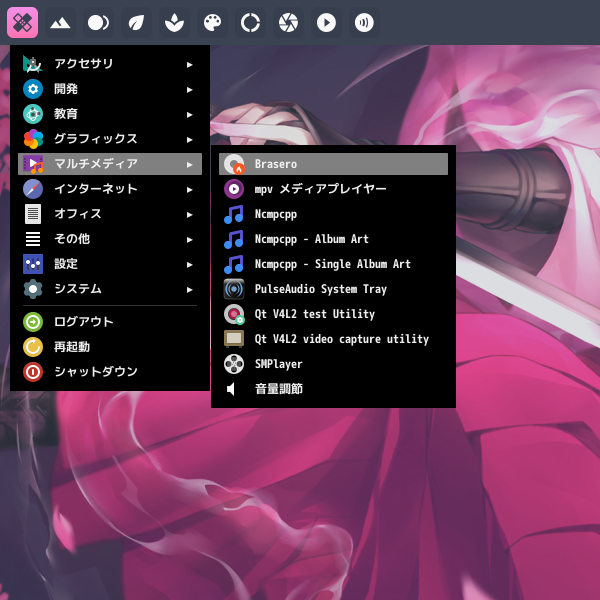Expand the 教育 submenu arrow
This screenshot has height=600, width=600.
pos(189,115)
